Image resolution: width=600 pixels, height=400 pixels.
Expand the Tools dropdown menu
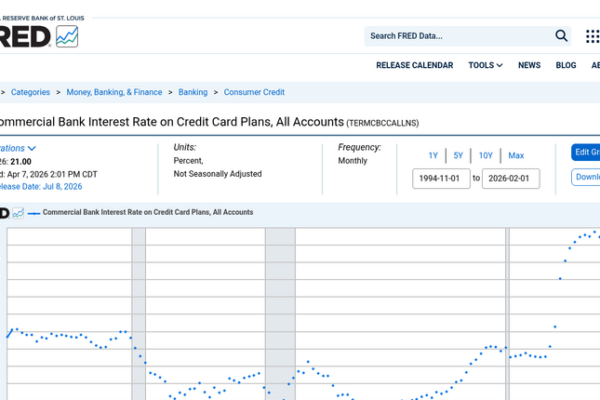tap(485, 65)
